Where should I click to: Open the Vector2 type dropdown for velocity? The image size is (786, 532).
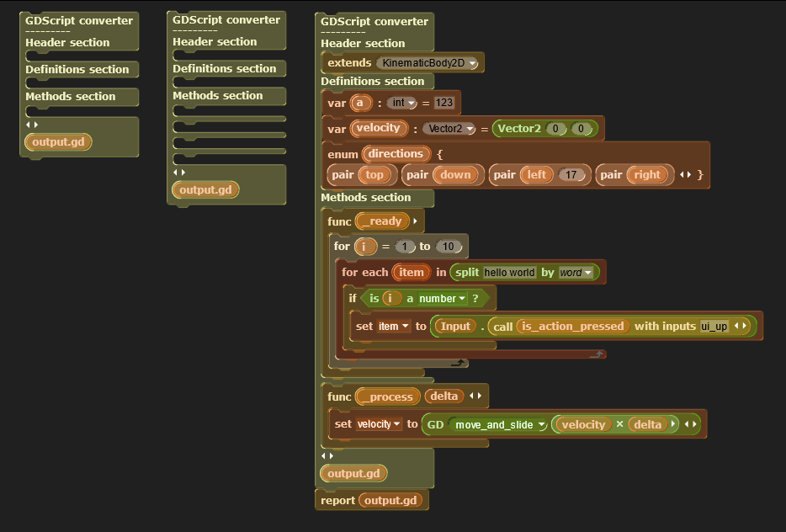(x=470, y=129)
